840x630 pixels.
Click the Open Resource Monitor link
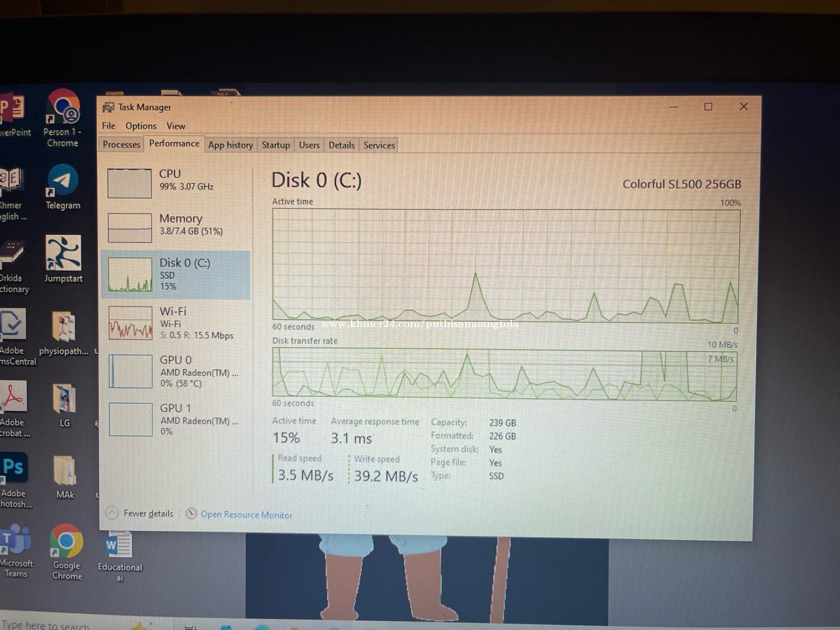(246, 515)
